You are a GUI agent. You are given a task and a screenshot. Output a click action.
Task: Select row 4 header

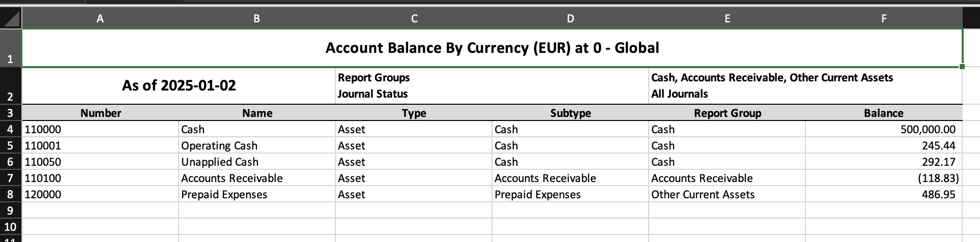[11, 129]
